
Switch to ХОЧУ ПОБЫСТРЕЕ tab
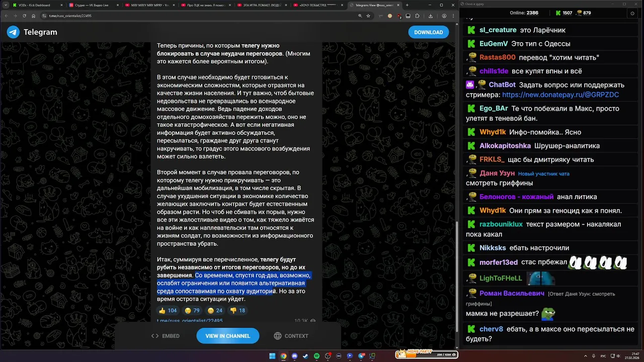318,5
